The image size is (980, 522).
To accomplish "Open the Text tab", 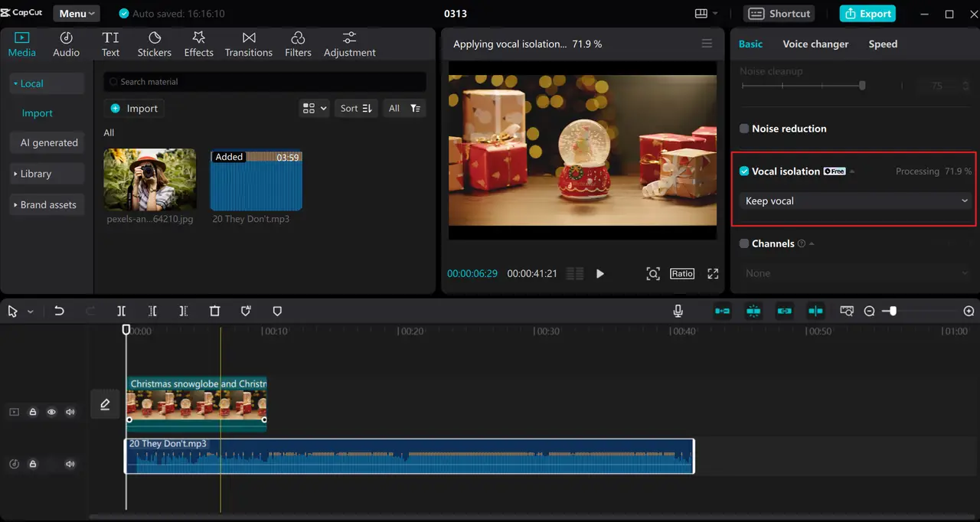I will point(110,44).
